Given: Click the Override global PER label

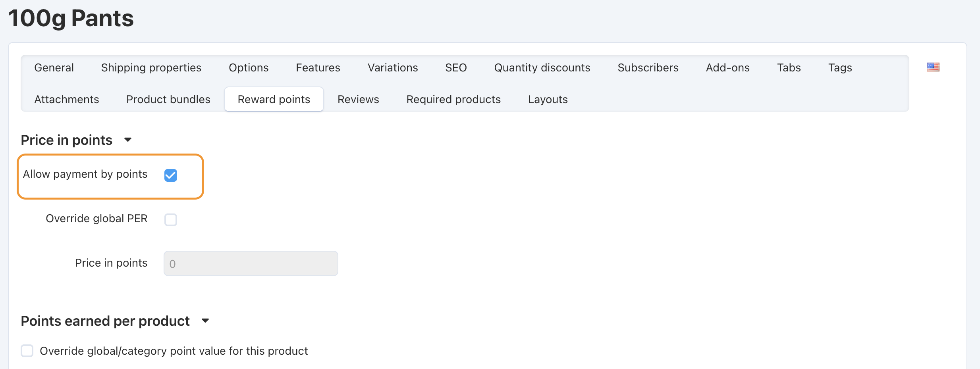Looking at the screenshot, I should click(x=96, y=219).
